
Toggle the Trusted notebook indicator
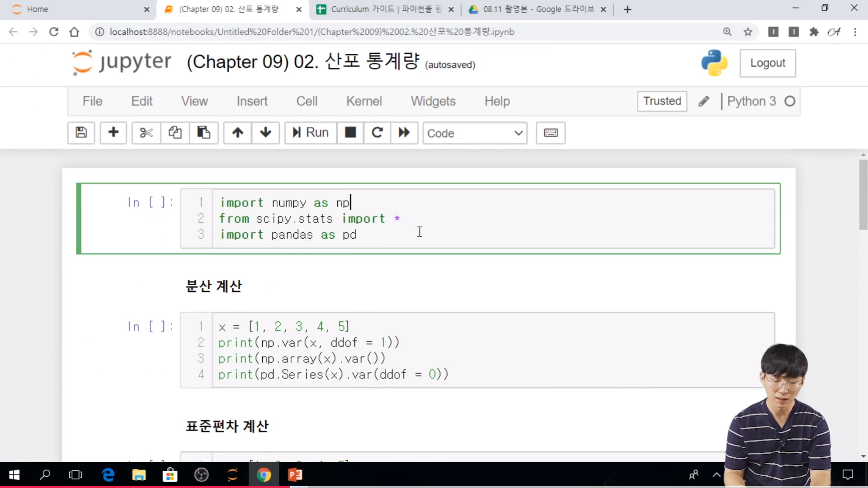662,101
